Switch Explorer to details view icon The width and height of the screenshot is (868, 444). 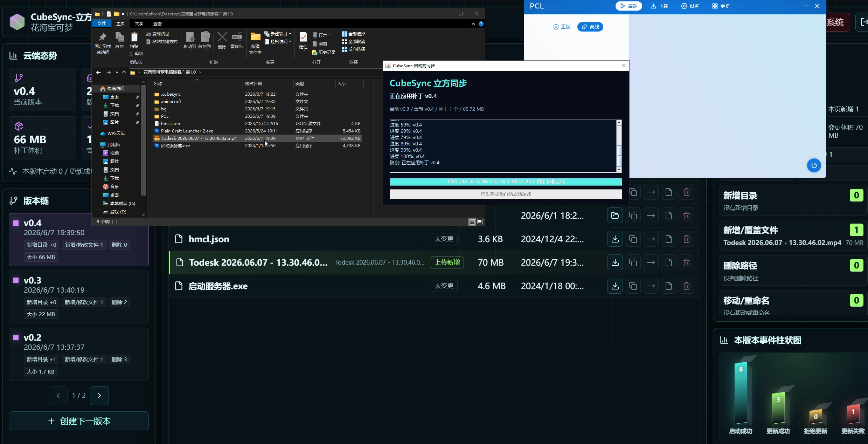click(x=472, y=221)
